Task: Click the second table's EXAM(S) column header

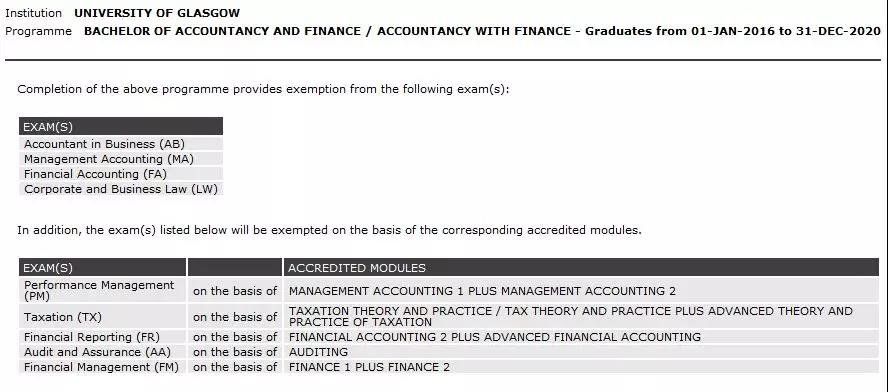Action: [103, 267]
